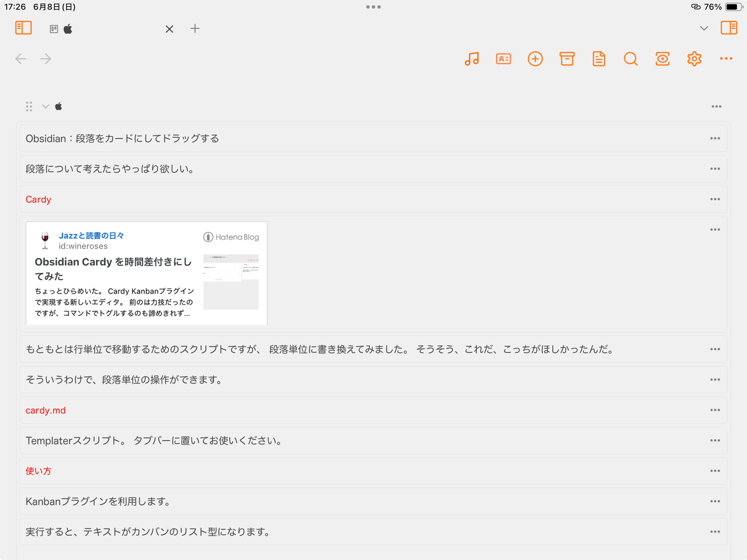Go forward with the right arrow
The height and width of the screenshot is (560, 747).
coord(46,59)
